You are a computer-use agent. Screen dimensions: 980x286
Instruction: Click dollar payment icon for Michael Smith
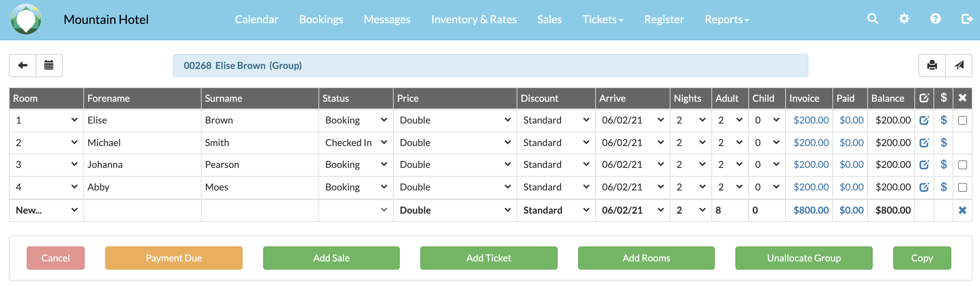coord(943,143)
